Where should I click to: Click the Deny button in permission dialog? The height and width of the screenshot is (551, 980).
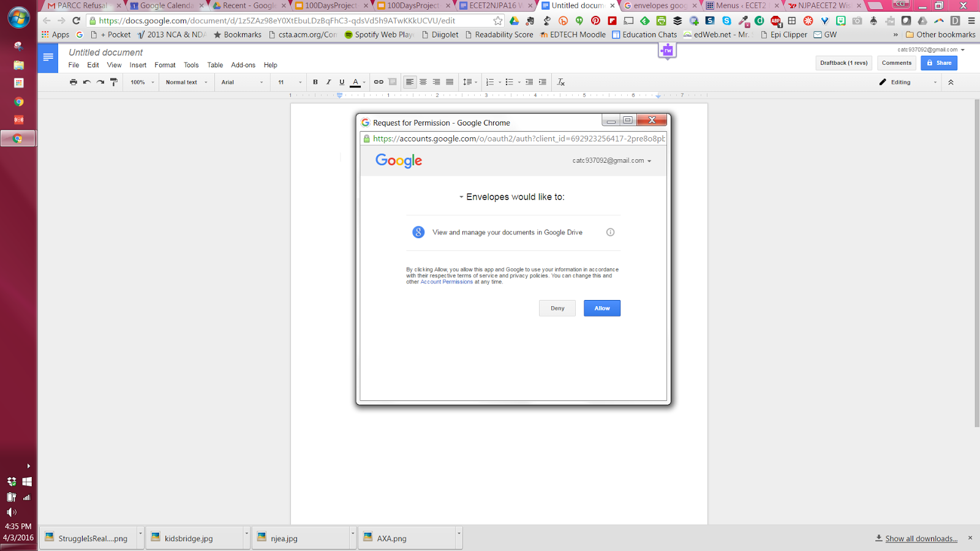pyautogui.click(x=557, y=308)
